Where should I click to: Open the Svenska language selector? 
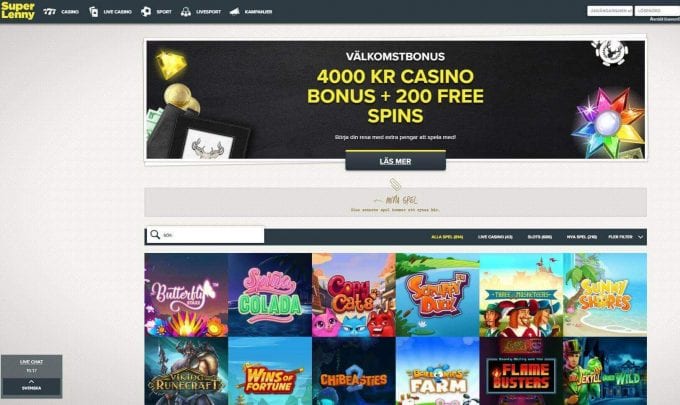tap(31, 388)
